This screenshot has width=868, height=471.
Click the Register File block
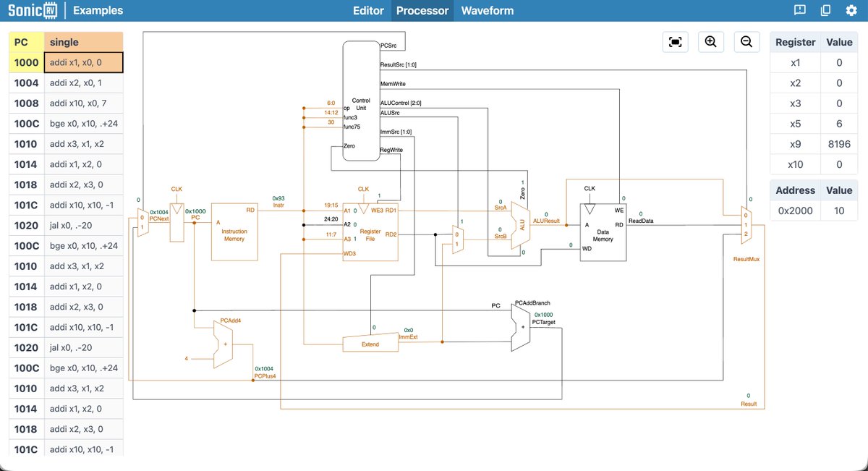click(x=370, y=232)
